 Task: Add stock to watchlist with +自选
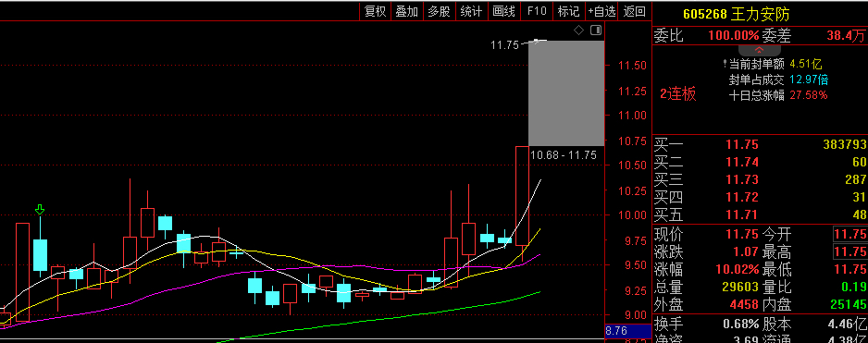[x=601, y=11]
